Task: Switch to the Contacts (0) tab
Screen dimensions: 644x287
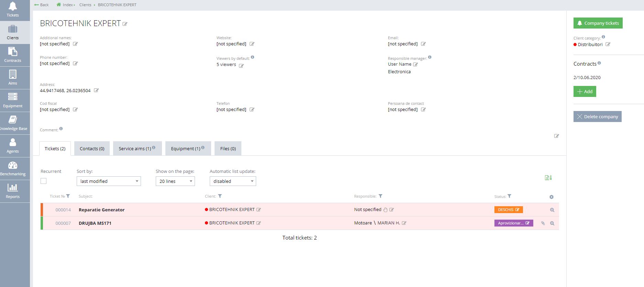Action: click(x=92, y=148)
